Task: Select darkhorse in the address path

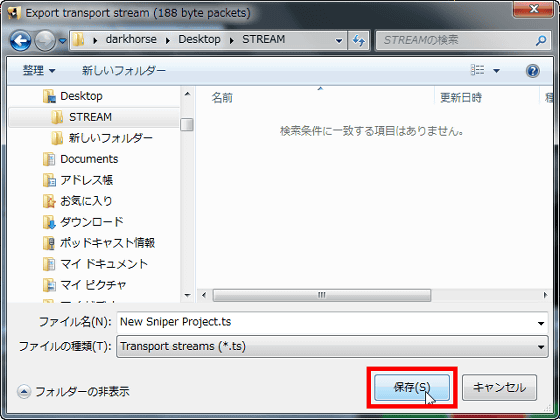Action: tap(131, 39)
